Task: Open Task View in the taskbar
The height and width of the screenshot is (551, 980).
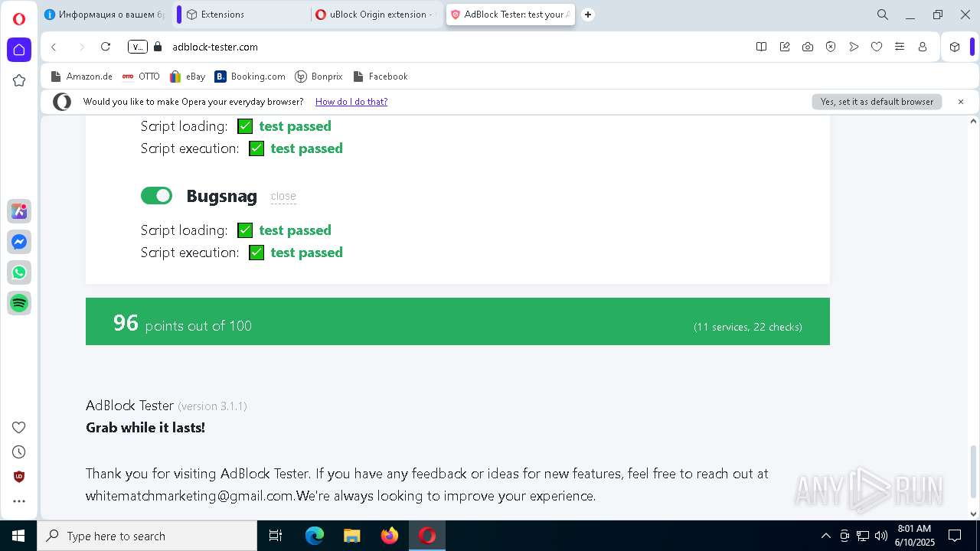Action: pos(276,536)
